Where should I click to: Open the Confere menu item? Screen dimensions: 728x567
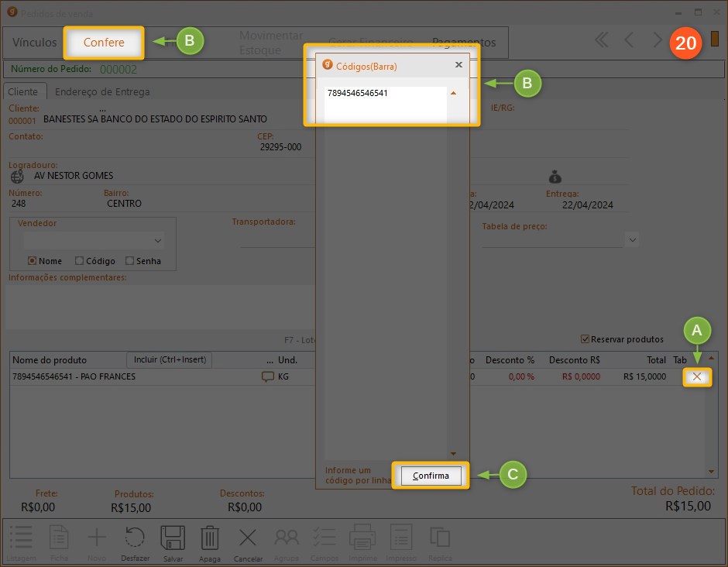(104, 43)
